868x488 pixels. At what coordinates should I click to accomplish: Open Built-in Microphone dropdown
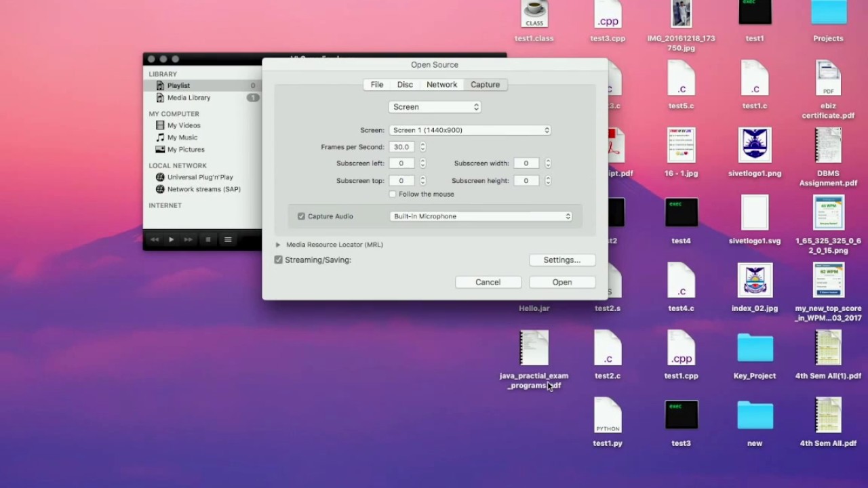point(481,216)
